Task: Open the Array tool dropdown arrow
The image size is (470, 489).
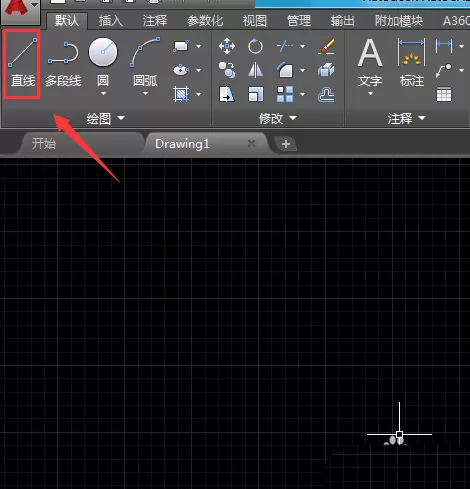Action: click(303, 94)
